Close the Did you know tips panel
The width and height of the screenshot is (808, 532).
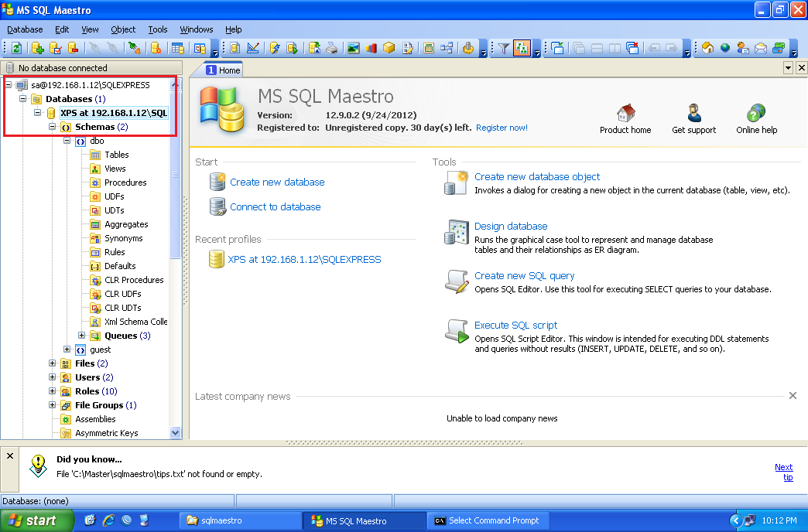point(10,455)
